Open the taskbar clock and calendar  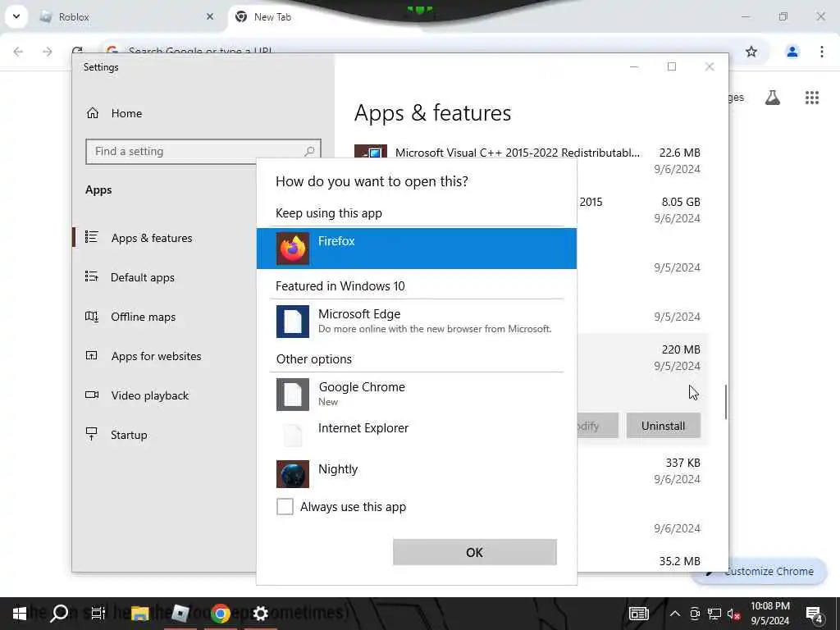pyautogui.click(x=769, y=614)
